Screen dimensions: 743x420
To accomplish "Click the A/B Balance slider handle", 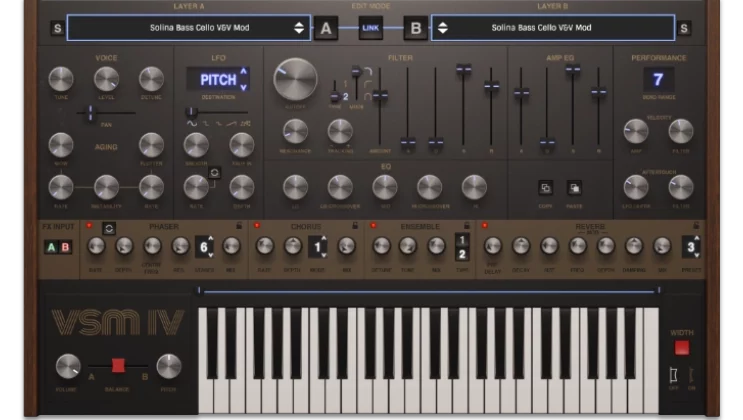I will [x=118, y=365].
